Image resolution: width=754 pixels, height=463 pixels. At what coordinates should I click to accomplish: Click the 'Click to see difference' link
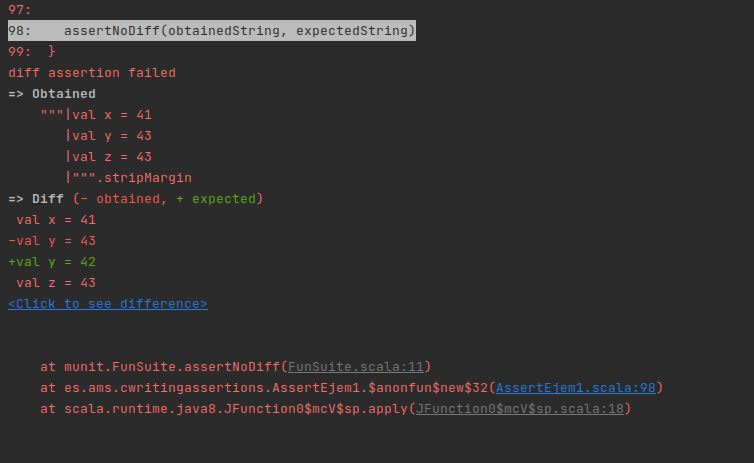pos(107,304)
